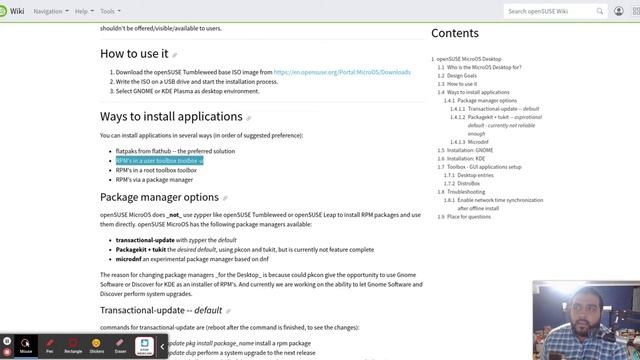Click the openSUSE Wiki logo

[3, 11]
